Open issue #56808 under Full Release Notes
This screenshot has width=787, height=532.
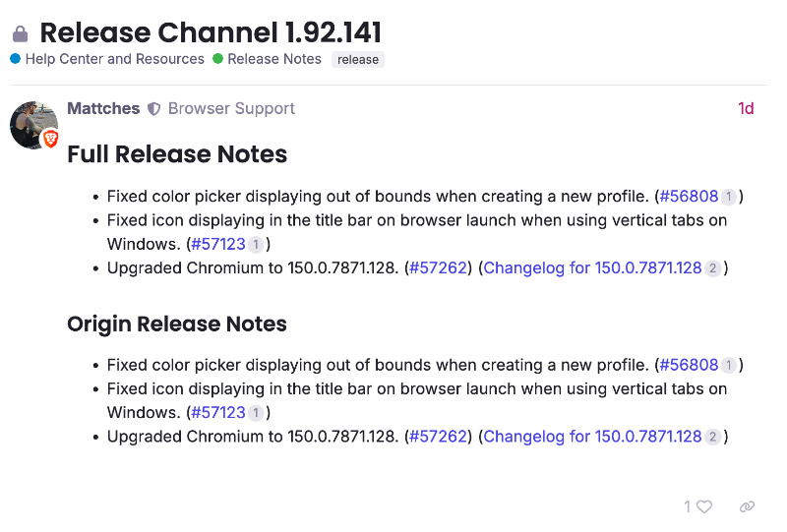pos(689,197)
